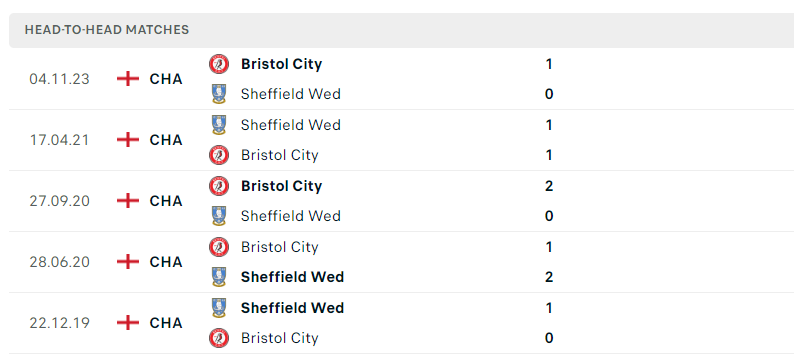Screen dimensions: 794x361
Task: Click Bristol City crest in 27.09.20 match
Action: pos(219,186)
